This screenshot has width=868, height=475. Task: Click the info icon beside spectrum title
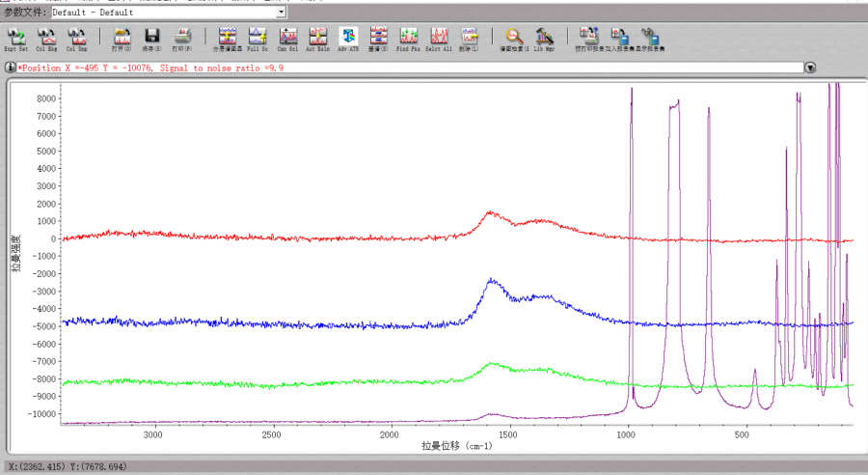(x=10, y=69)
